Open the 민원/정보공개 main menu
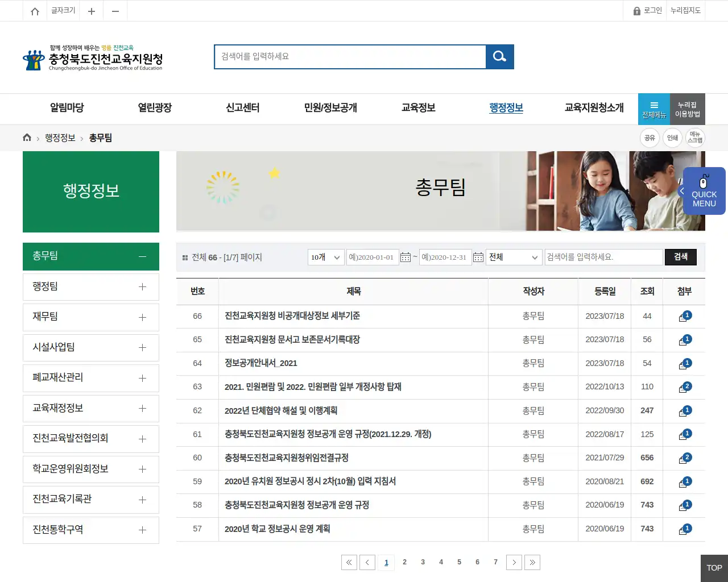Viewport: 728px width, 582px height. (x=330, y=107)
